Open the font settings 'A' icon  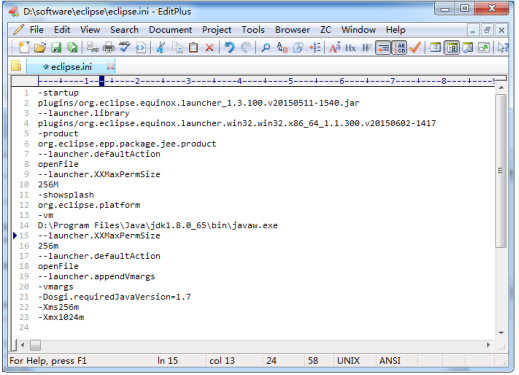335,48
